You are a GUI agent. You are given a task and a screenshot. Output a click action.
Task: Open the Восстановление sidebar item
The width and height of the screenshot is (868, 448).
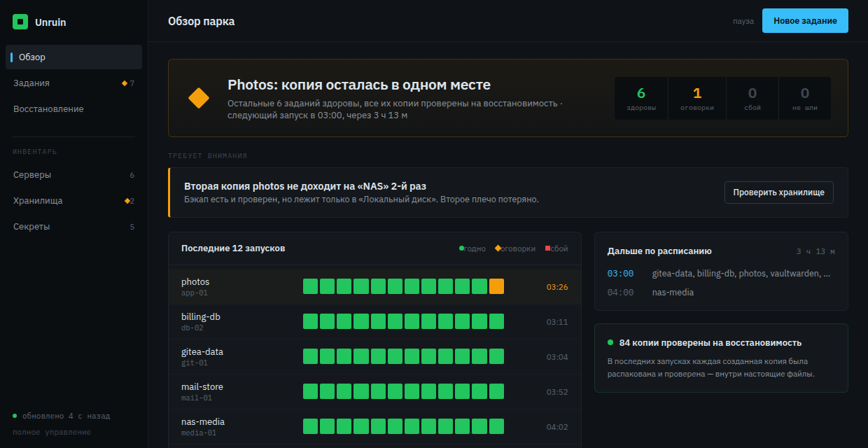point(73,109)
